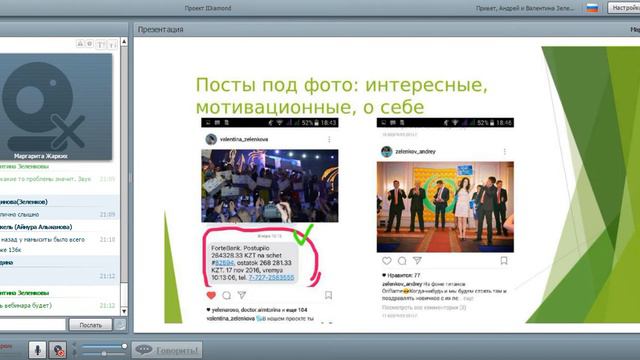640x360 pixels.
Task: Click greeting 'Привет, Андрей и Валентина'
Action: click(524, 8)
